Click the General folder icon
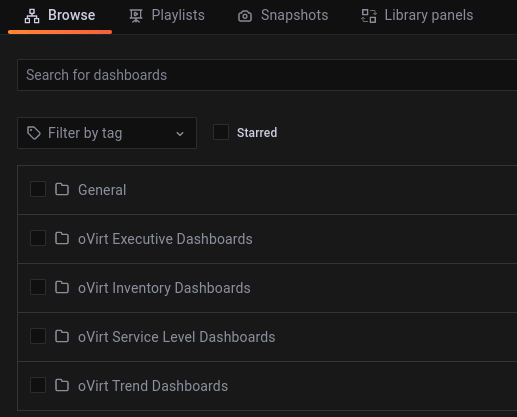 pos(62,189)
